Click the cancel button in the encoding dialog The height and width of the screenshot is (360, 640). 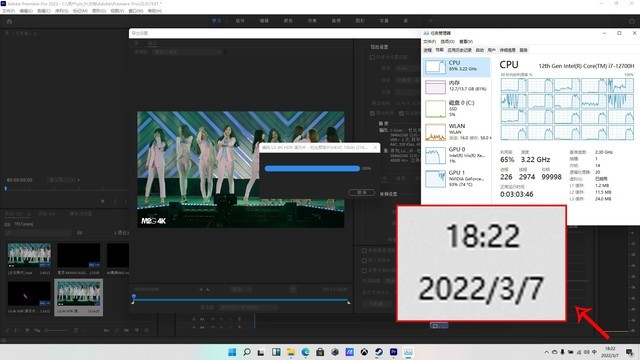pos(362,192)
